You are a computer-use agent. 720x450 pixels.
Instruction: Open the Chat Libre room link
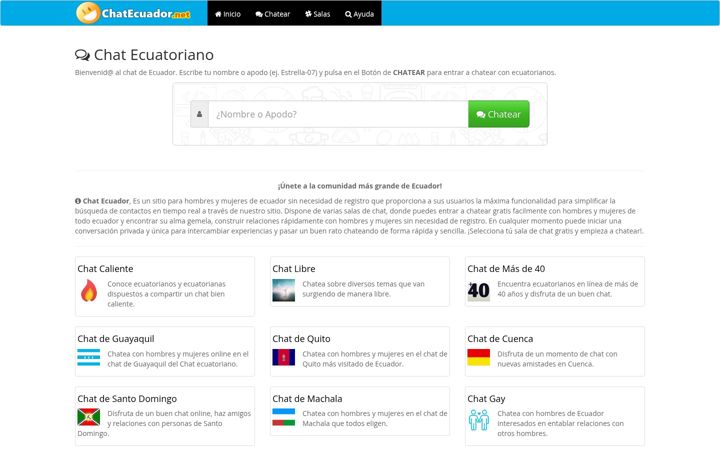pos(294,269)
